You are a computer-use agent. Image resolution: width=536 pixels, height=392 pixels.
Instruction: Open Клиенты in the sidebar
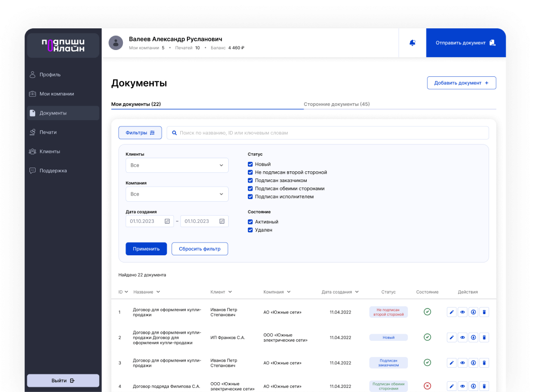click(63, 151)
